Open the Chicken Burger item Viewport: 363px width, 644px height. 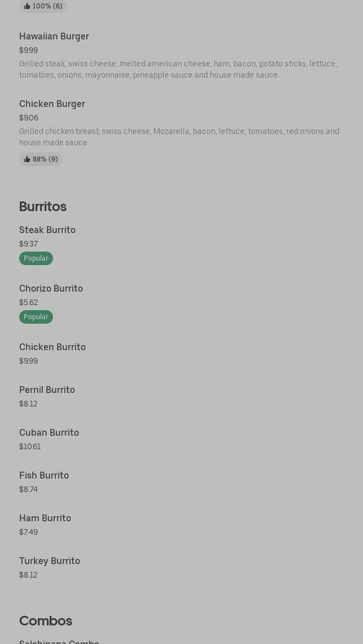[x=52, y=104]
